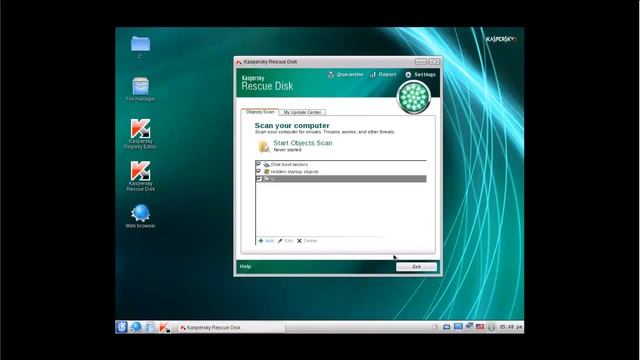The image size is (640, 360).
Task: Open the Report view
Action: (383, 75)
